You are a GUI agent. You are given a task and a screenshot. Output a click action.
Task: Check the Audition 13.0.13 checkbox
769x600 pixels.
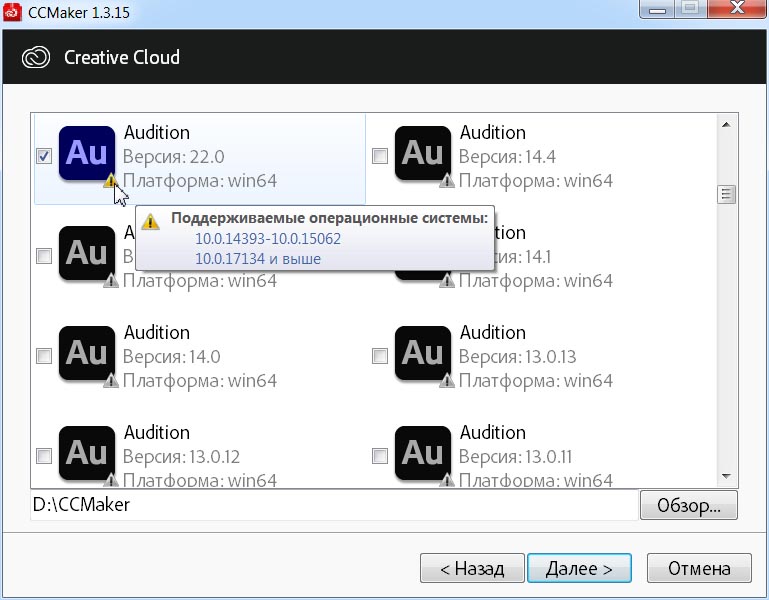[380, 356]
